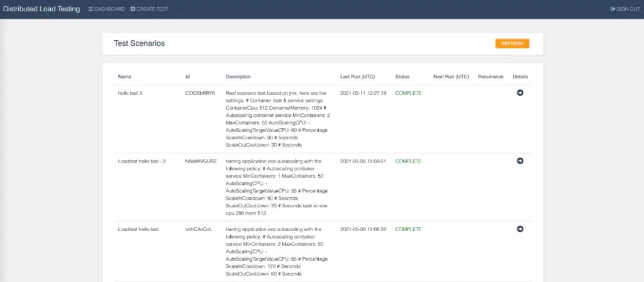Click the Recurrence column header
644x282 pixels.
tap(491, 77)
